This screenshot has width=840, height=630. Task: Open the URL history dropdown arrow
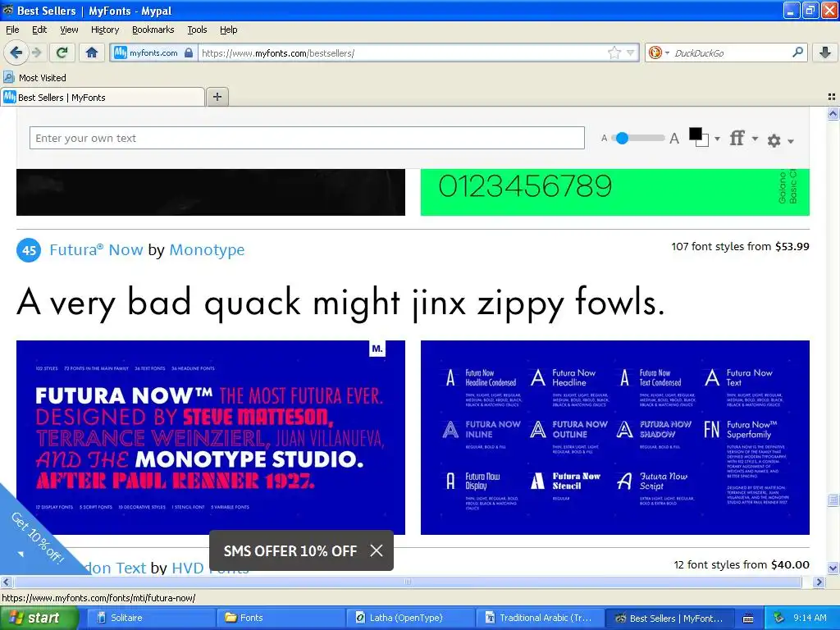(x=631, y=52)
